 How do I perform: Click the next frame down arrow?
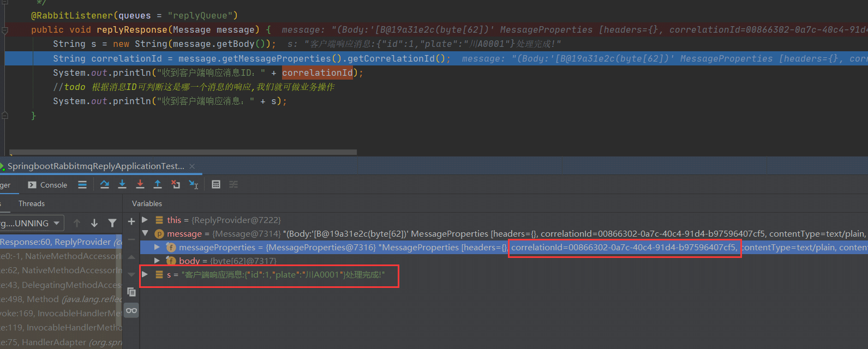94,223
